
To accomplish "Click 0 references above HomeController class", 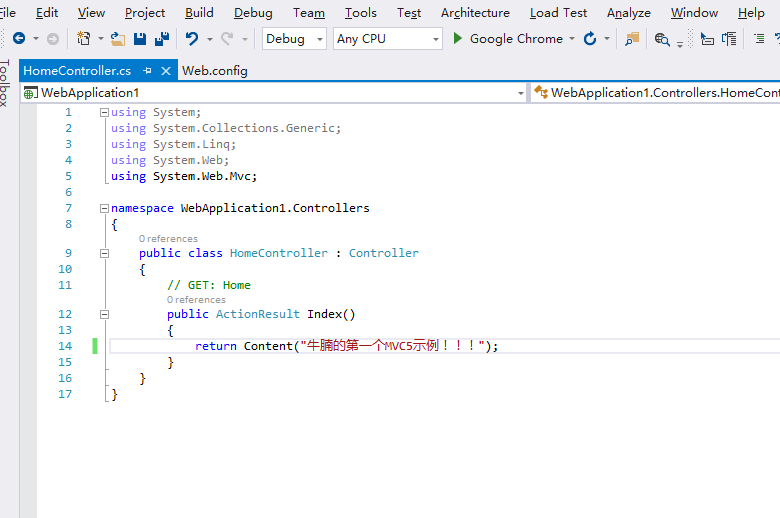I will tap(168, 239).
